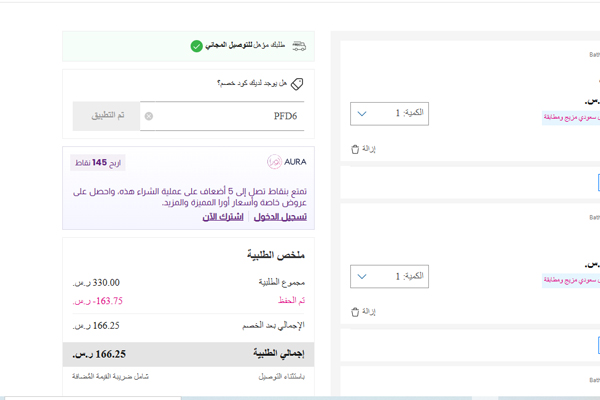Click the تم الحفظ saved label
Viewport: 600px width, 400px height.
click(292, 300)
